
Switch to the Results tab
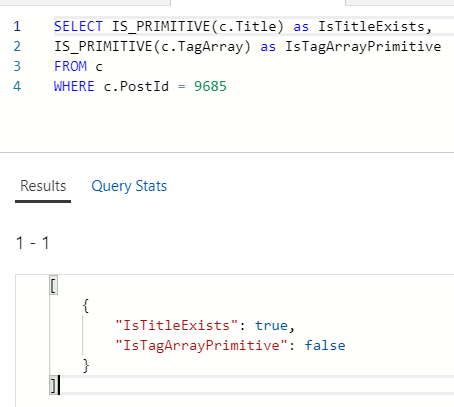click(x=43, y=186)
